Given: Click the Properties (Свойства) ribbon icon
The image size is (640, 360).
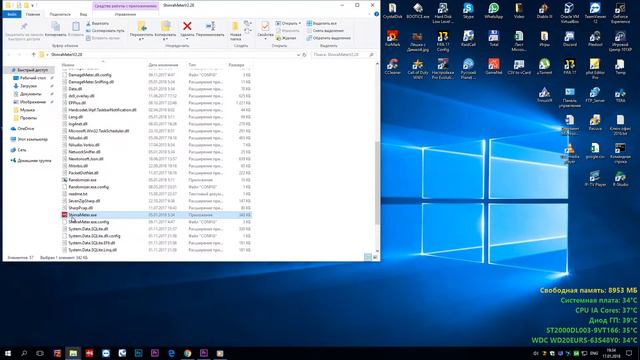Looking at the screenshot, I should (x=265, y=27).
